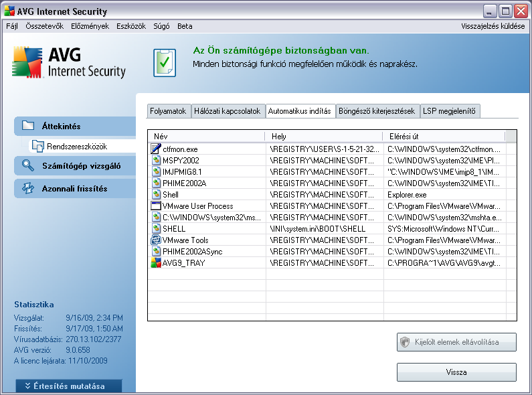Switch to Böngésző kiterjesztések tab
Viewport: 532px width, 395px height.
tap(377, 111)
